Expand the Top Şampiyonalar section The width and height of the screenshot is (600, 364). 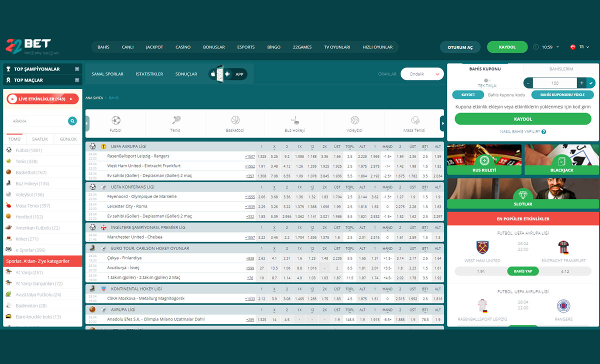pos(77,69)
